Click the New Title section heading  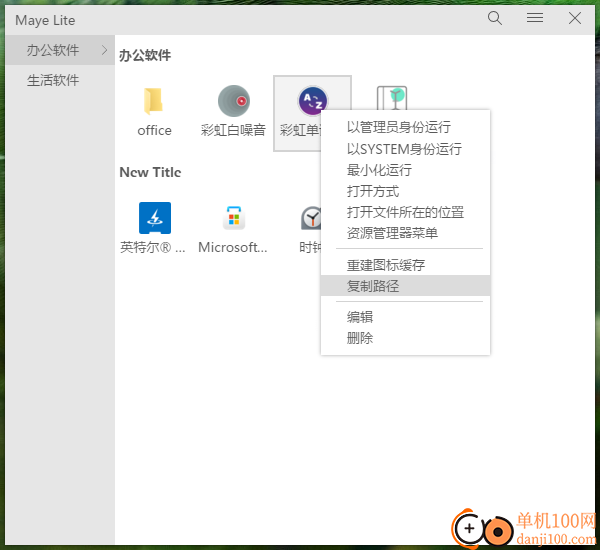point(150,172)
